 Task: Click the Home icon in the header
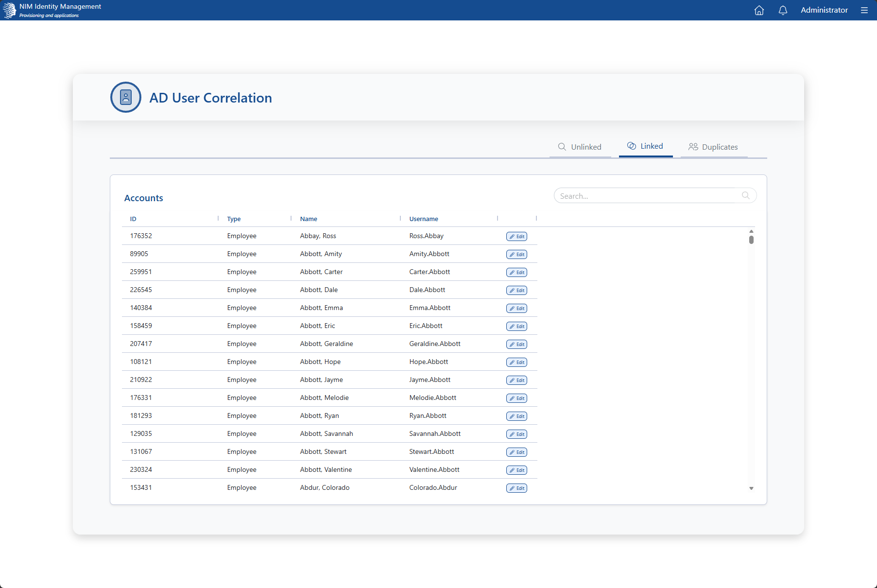click(759, 10)
